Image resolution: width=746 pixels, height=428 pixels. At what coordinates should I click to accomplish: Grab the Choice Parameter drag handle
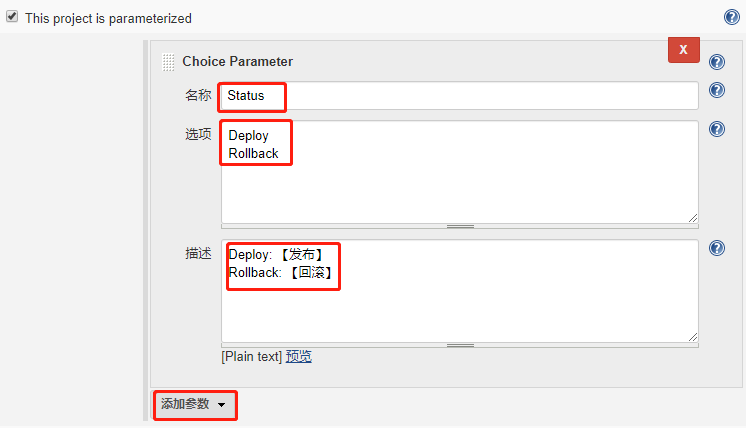[x=168, y=62]
